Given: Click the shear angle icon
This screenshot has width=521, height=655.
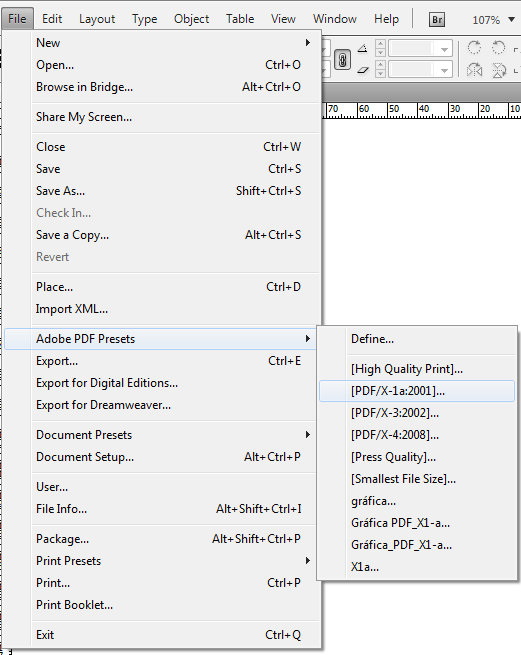Looking at the screenshot, I should (x=363, y=70).
